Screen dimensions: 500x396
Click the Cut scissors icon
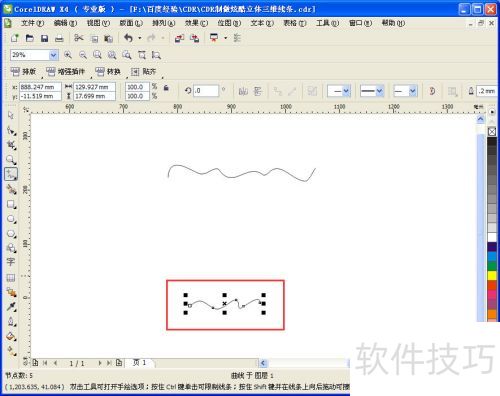[x=79, y=38]
